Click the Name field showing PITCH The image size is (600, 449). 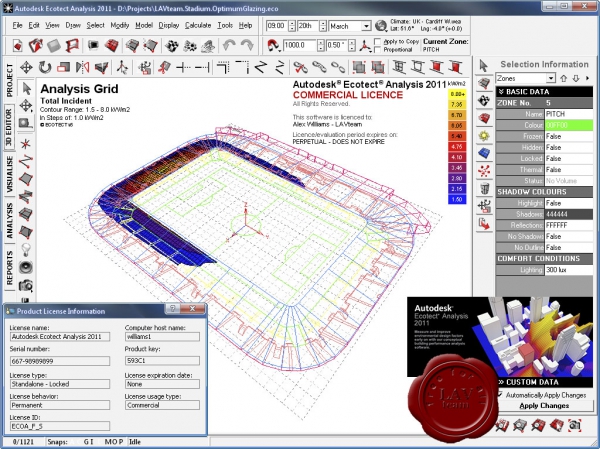tap(568, 114)
